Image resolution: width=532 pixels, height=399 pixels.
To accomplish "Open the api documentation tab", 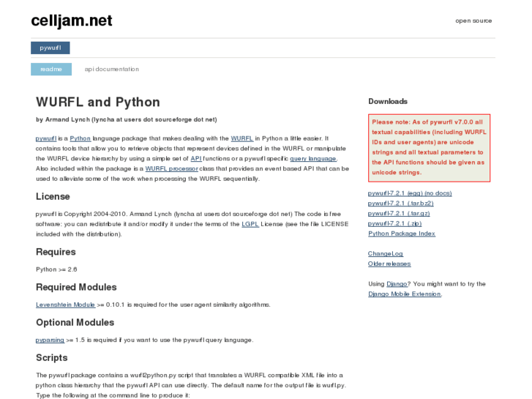I will click(x=111, y=70).
